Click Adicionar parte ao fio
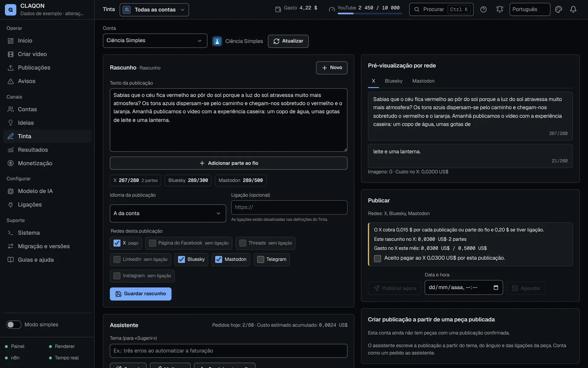 [x=229, y=163]
